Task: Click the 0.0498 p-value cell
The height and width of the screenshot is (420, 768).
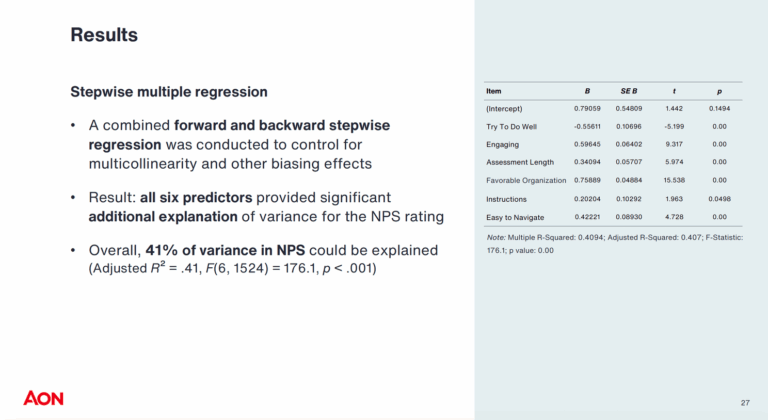Action: [x=719, y=198]
